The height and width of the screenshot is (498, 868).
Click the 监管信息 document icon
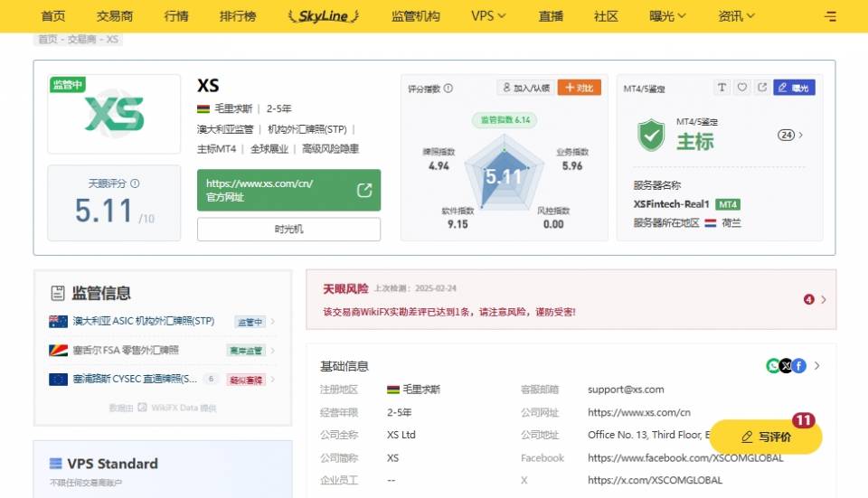point(58,293)
